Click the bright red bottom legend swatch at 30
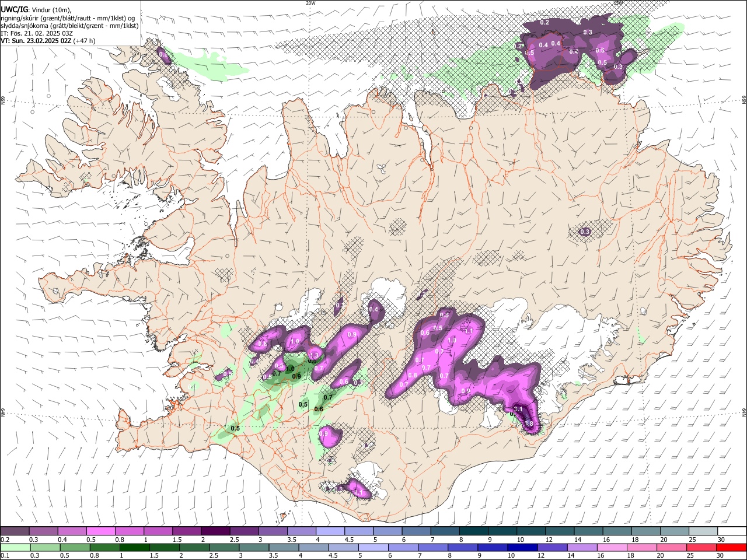Screen dimensions: 747x560 (x=731, y=547)
